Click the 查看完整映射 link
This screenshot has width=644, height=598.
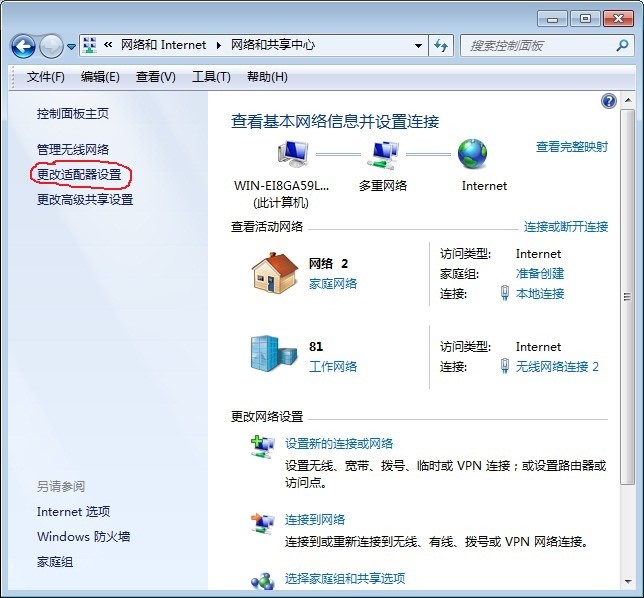(x=571, y=147)
